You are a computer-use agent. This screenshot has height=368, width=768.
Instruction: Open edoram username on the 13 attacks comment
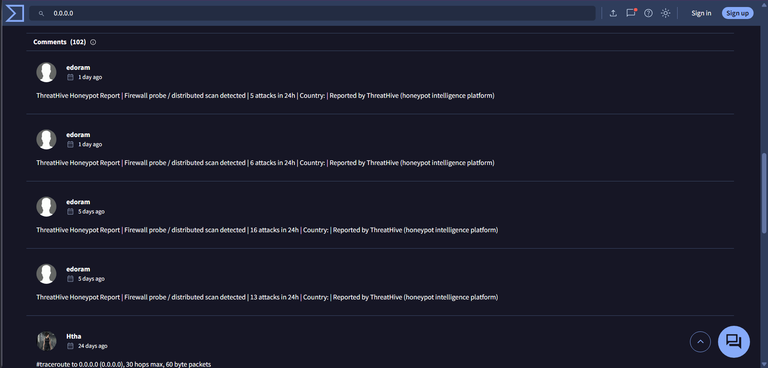(x=78, y=269)
